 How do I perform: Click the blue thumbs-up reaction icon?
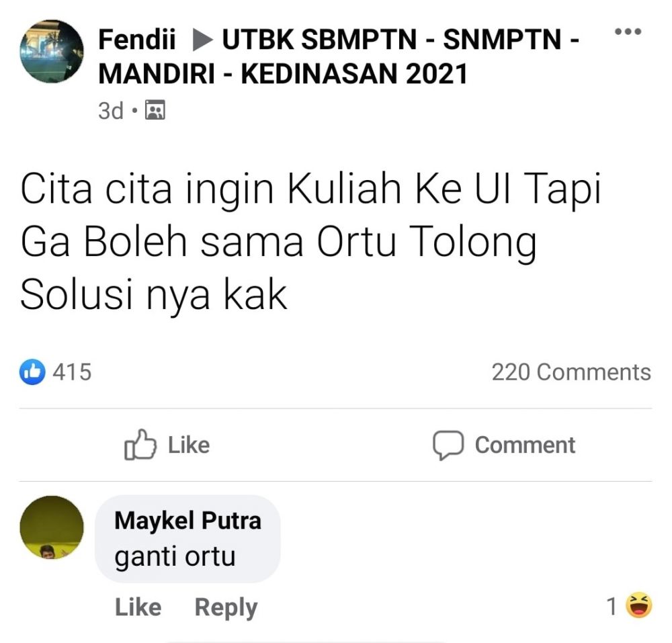pyautogui.click(x=34, y=371)
